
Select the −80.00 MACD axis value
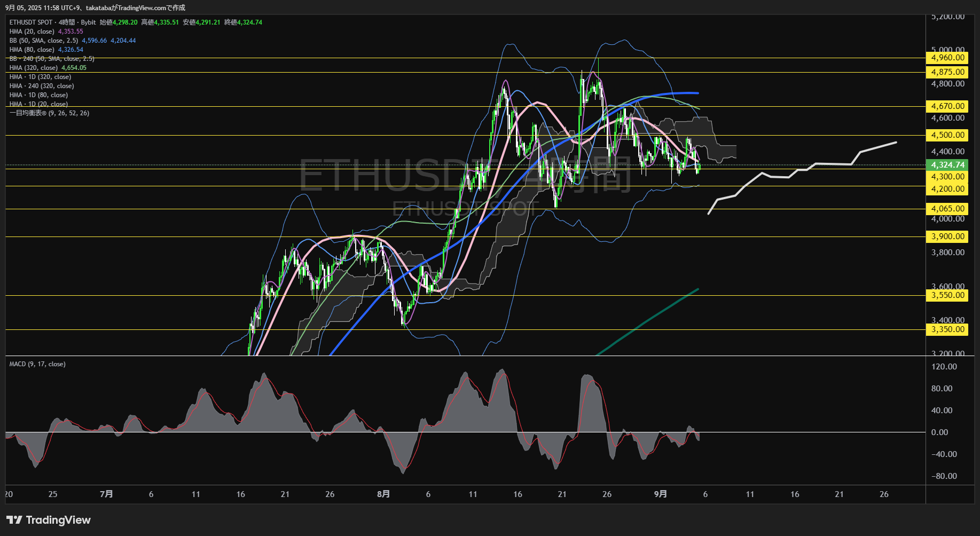point(944,476)
